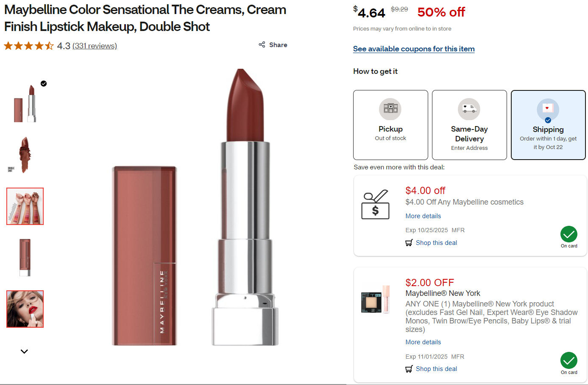This screenshot has height=385, width=588.
Task: Click cart icon beside $2.00 OFF deal
Action: pyautogui.click(x=409, y=369)
